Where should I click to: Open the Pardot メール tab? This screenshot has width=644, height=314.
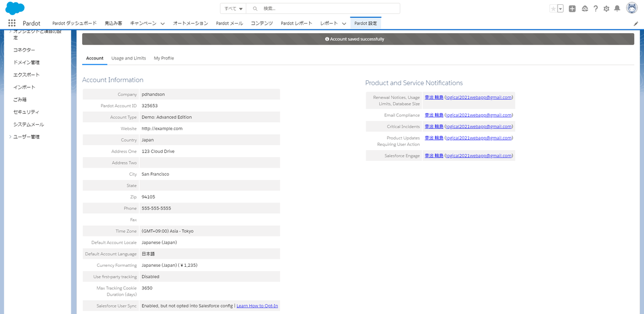point(229,23)
